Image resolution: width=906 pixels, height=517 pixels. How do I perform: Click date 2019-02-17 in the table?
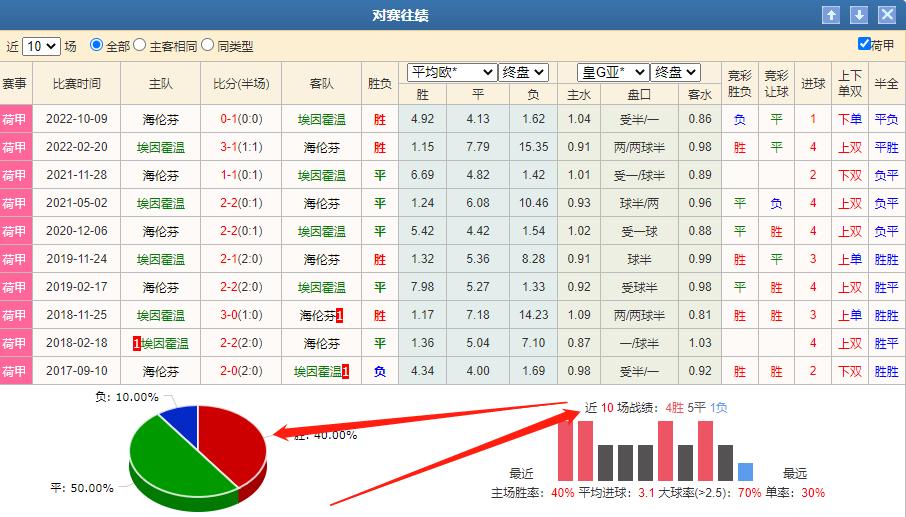pyautogui.click(x=76, y=287)
